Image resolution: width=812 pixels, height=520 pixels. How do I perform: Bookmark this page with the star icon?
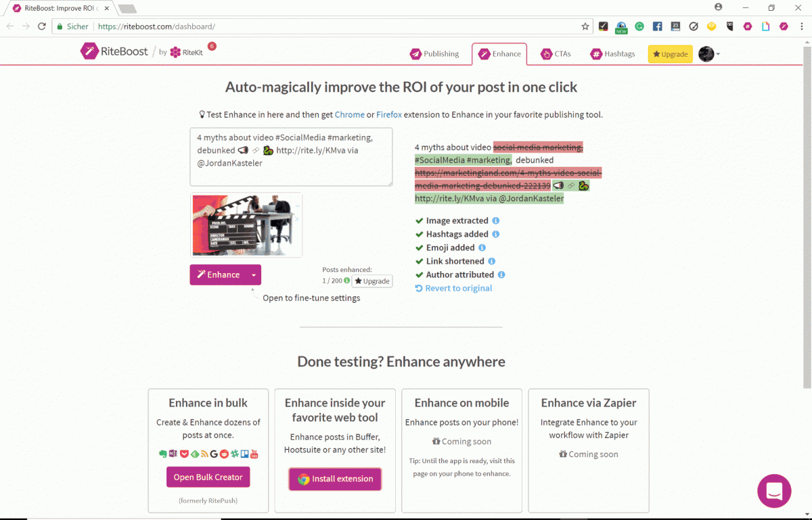pos(585,26)
